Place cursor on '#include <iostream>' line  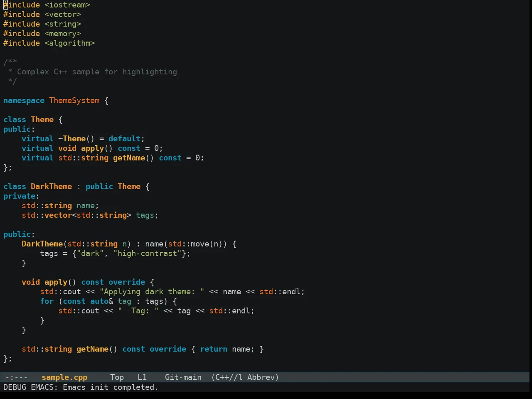click(x=47, y=5)
